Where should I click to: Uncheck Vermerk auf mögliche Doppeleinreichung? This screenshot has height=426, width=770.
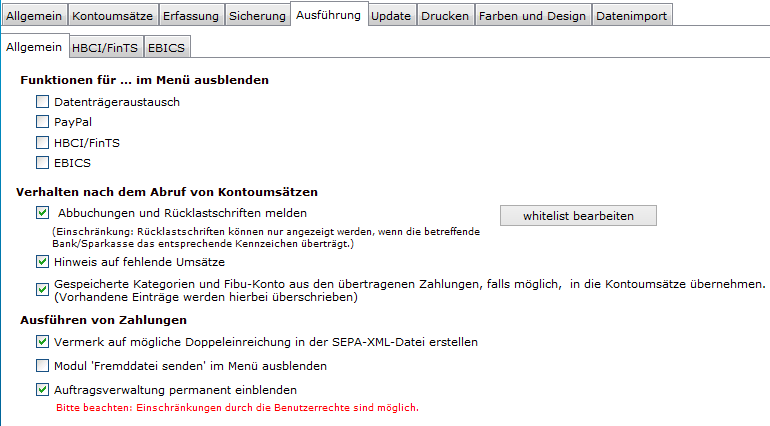42,341
